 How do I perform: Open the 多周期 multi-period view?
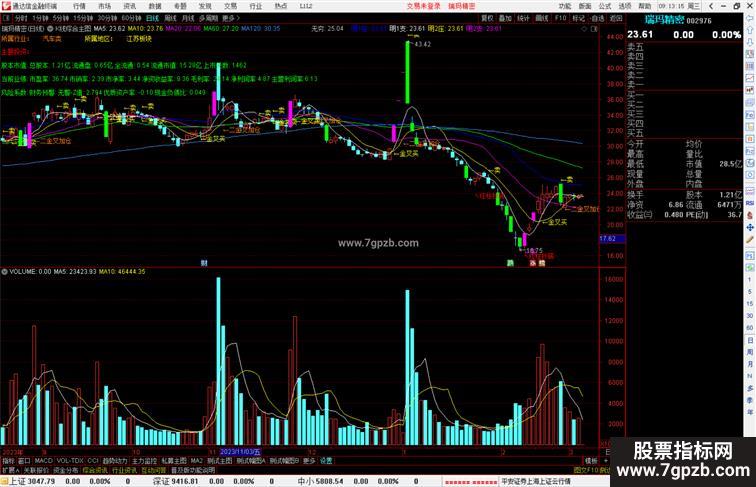(x=208, y=18)
